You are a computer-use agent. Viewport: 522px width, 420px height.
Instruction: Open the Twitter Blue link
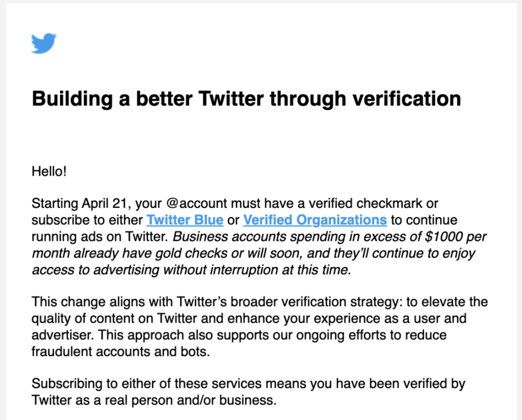[x=185, y=220]
